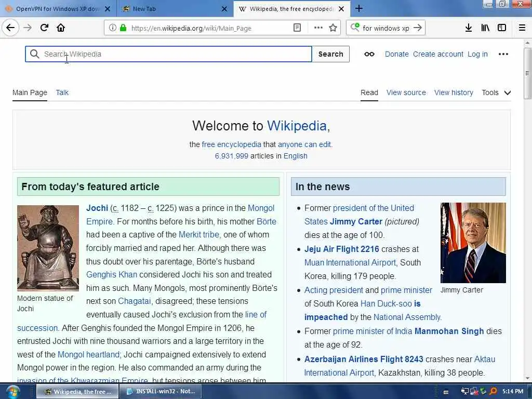
Task: Submit the search bar query arrow
Action: (x=418, y=28)
